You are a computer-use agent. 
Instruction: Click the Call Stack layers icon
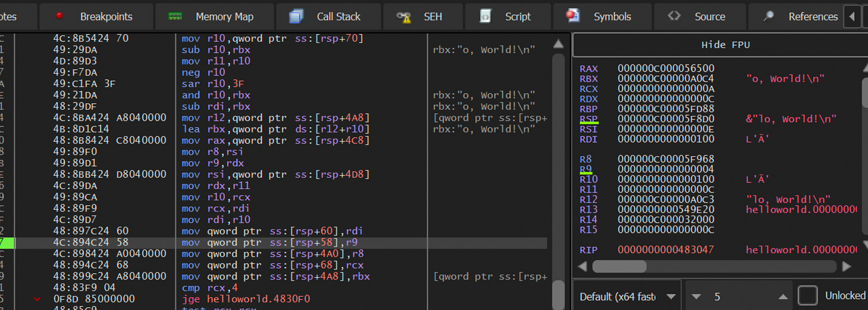296,17
